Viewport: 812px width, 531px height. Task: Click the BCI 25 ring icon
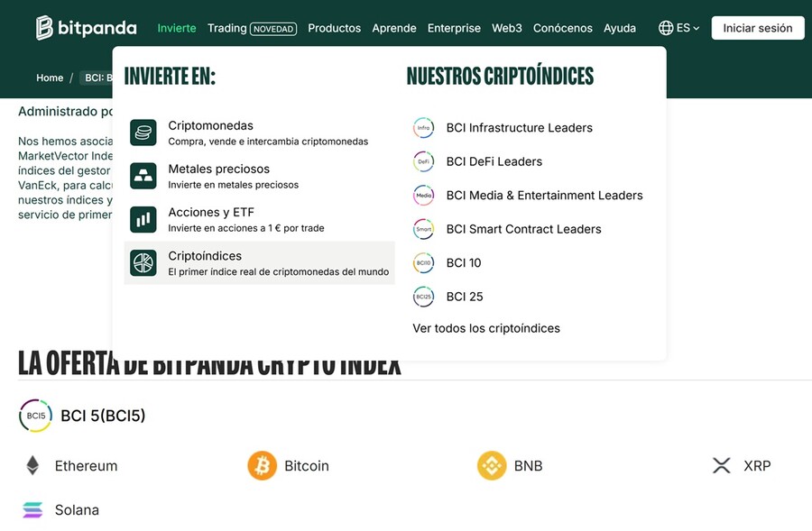click(424, 297)
